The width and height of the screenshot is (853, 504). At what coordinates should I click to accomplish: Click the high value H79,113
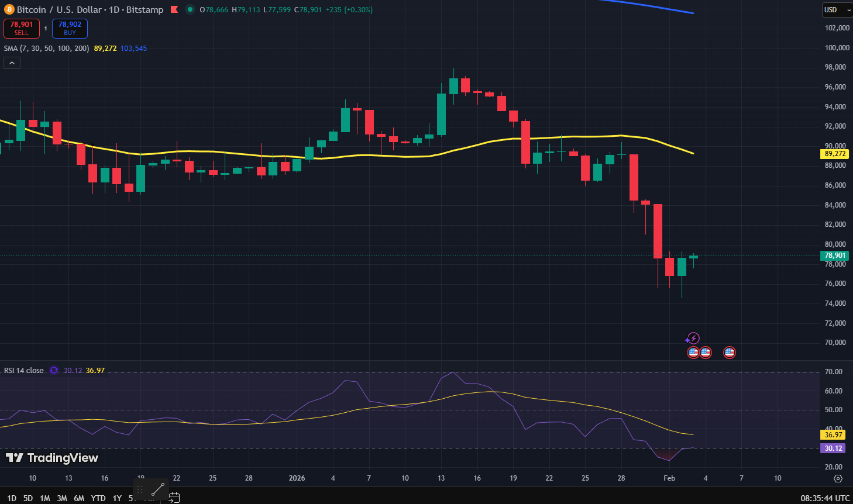coord(246,9)
